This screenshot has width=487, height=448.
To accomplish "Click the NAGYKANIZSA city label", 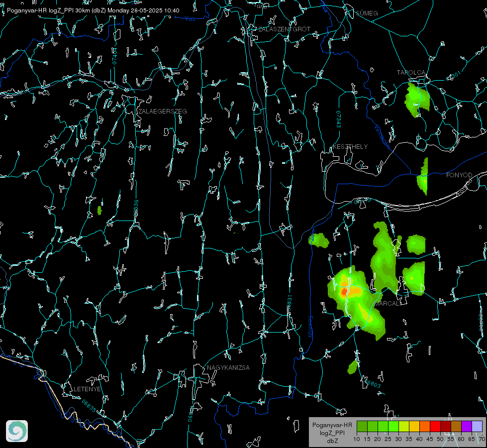I will [228, 368].
